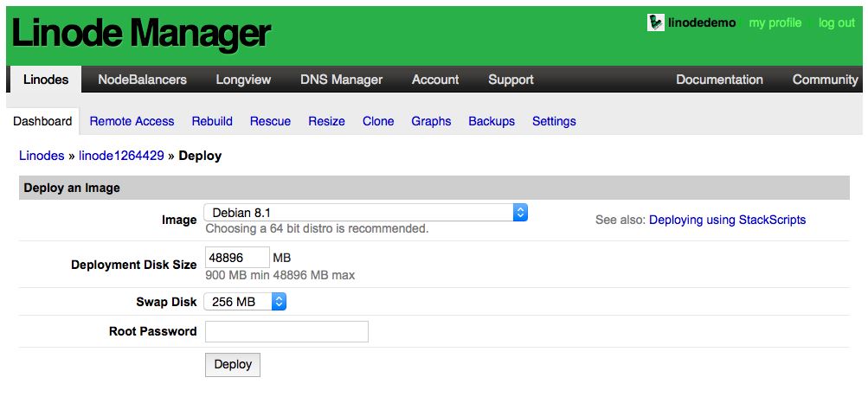Viewport: 868px width, 403px height.
Task: Click the linodedemo username
Action: (702, 22)
